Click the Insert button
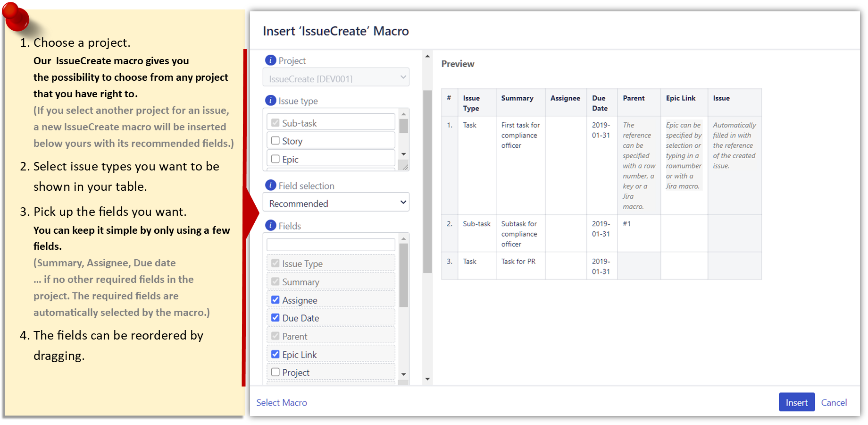Screen dimensions: 868x425 (796, 402)
